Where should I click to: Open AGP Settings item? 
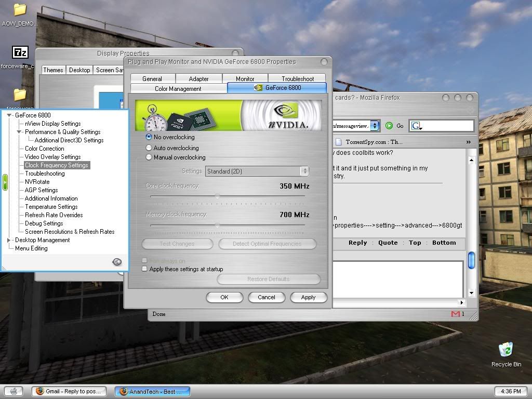click(41, 190)
